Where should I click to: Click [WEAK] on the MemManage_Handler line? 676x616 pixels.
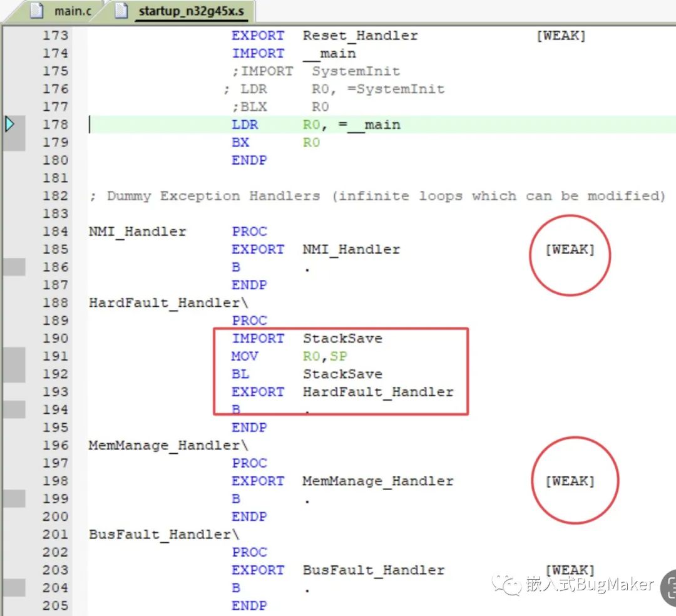[x=570, y=481]
